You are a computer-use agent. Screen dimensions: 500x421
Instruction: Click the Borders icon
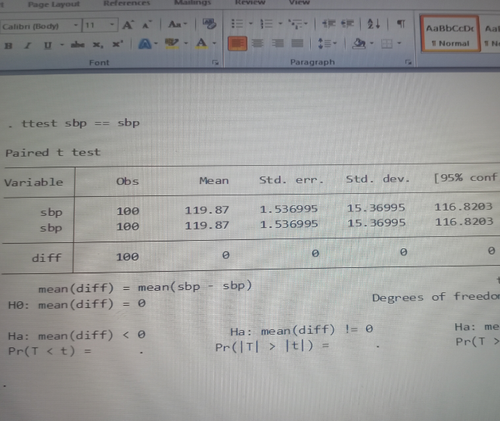pos(387,43)
